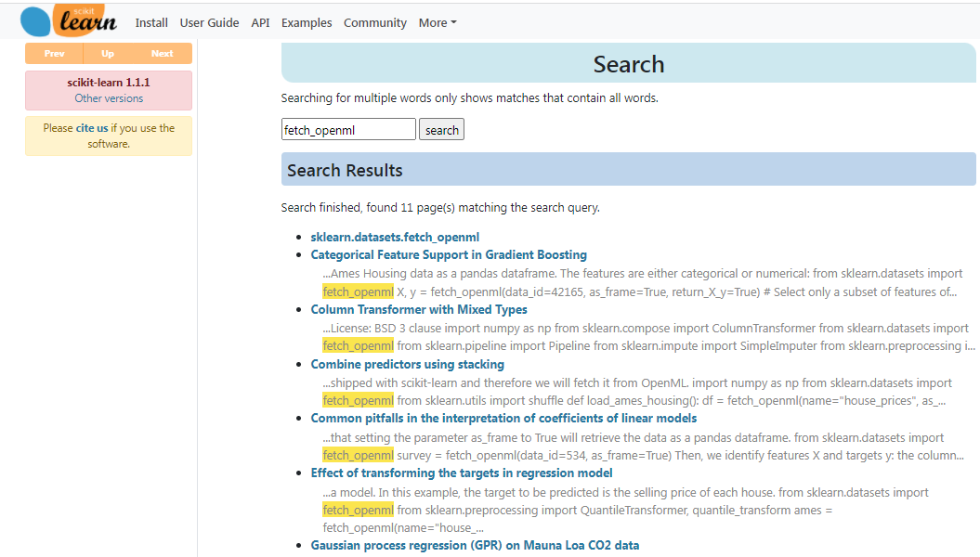Click the search button
Image resolution: width=980 pixels, height=557 pixels.
tap(441, 130)
